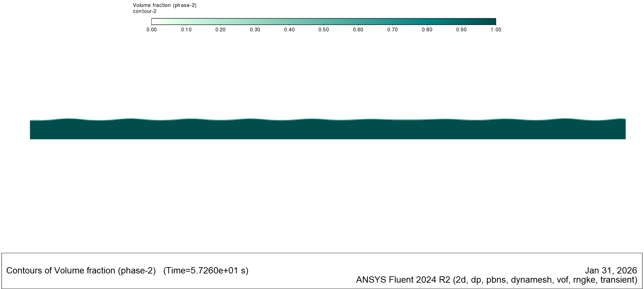Click the dark teal end of the colorbar

[x=492, y=22]
